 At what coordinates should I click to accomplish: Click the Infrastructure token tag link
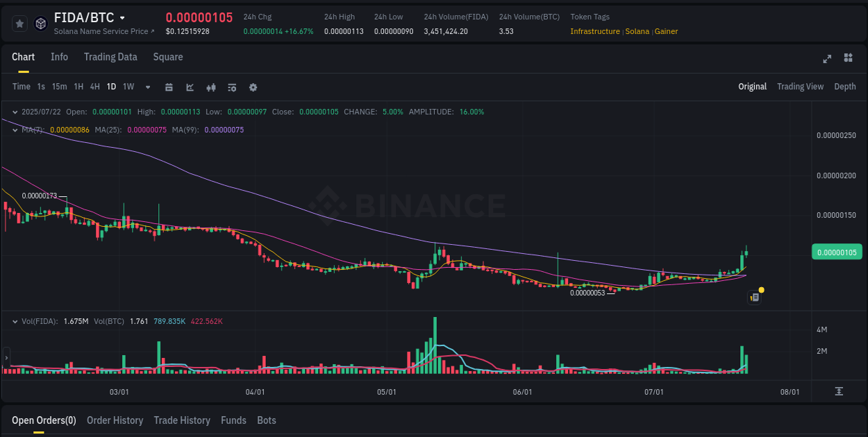[594, 31]
